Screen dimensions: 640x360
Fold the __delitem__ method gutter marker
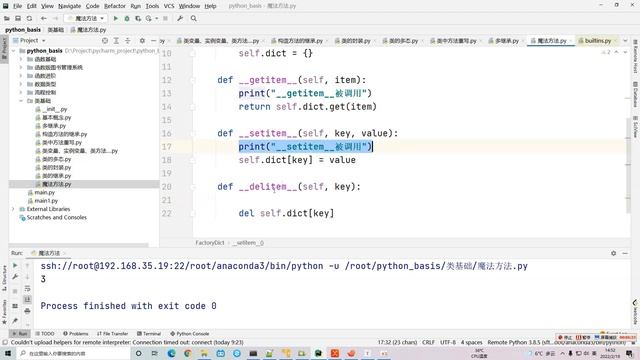coord(192,187)
